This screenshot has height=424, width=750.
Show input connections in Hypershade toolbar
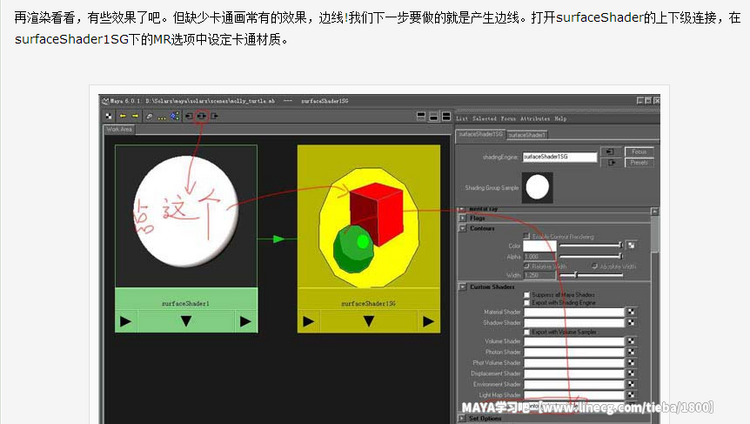189,116
